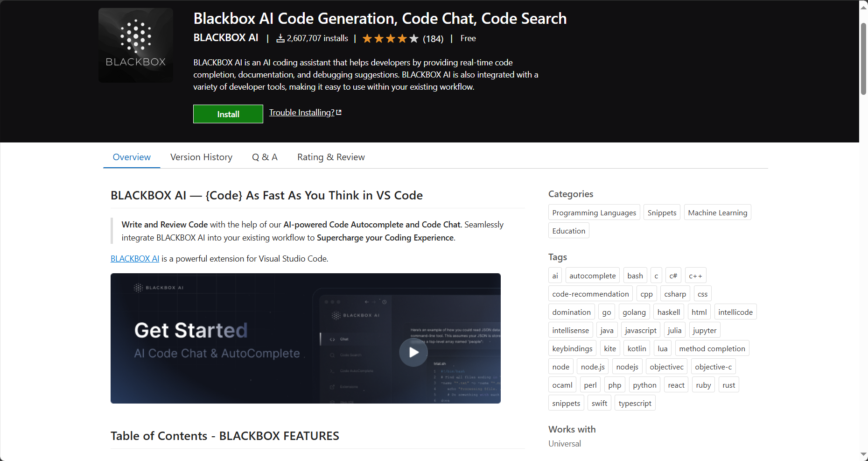868x461 pixels.
Task: Follow the BLACKBOX AI link in description
Action: tap(135, 259)
